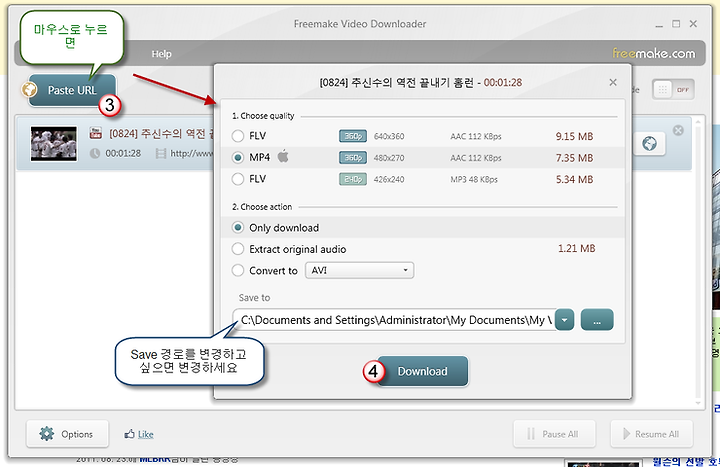The image size is (720, 467).
Task: Click the YouTube icon in the video row
Action: (x=96, y=133)
